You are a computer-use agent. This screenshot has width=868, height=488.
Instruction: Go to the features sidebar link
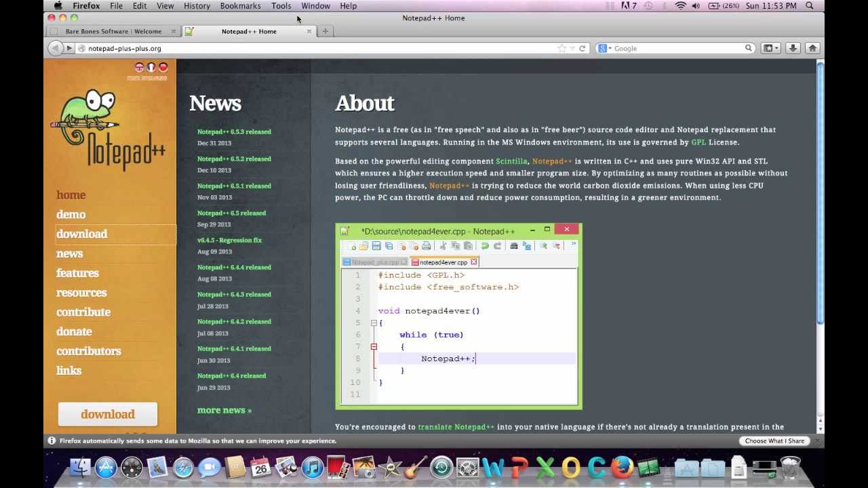(77, 272)
